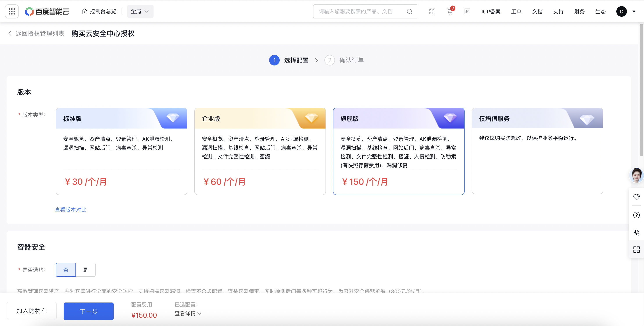
Task: Expand 查看详情 selected configuration
Action: coord(188,313)
